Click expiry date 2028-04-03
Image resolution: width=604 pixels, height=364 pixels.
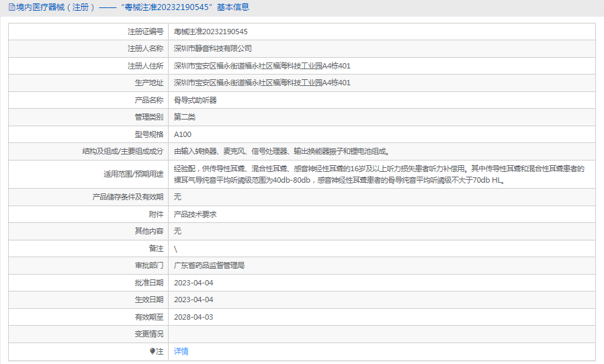pos(193,317)
